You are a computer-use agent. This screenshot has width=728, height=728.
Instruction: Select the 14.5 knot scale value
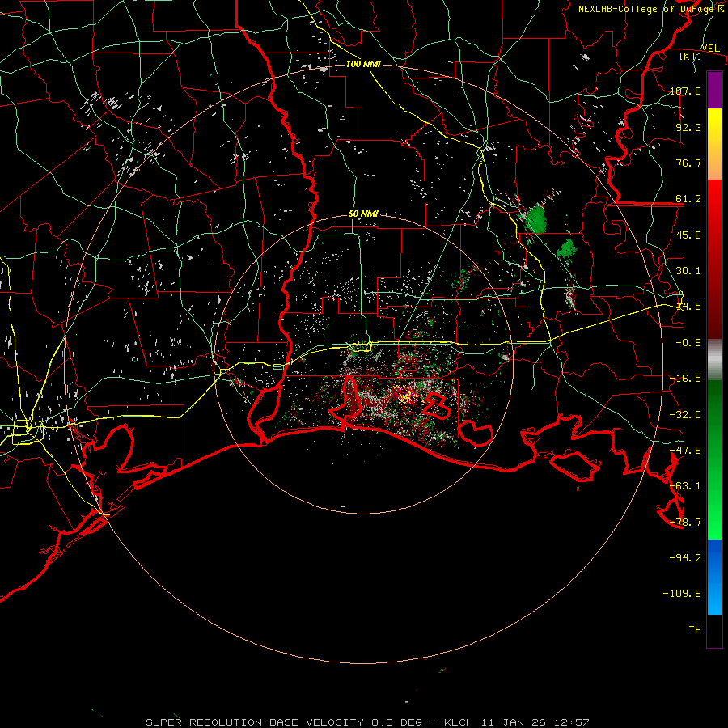tap(688, 307)
